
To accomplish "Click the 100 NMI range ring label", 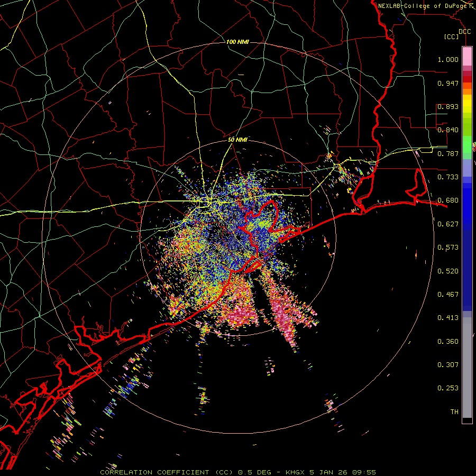I will [x=237, y=42].
